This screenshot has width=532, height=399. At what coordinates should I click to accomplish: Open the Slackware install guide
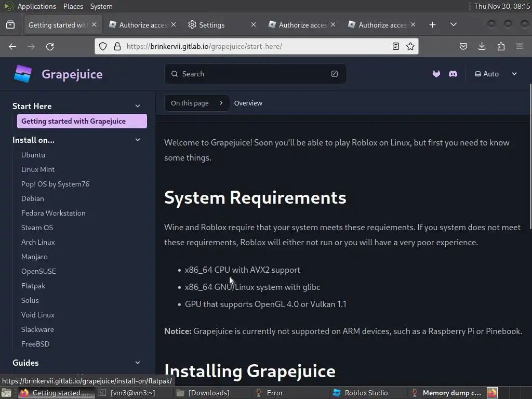[37, 329]
